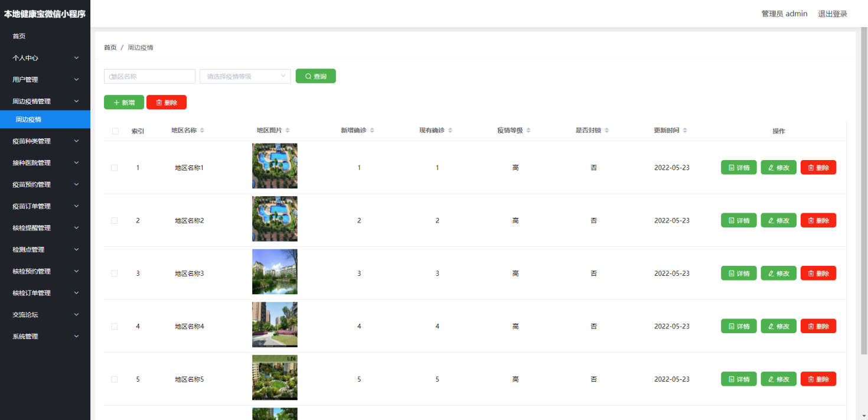Click 管理员 admin user label
This screenshot has height=420, width=868.
tap(784, 14)
